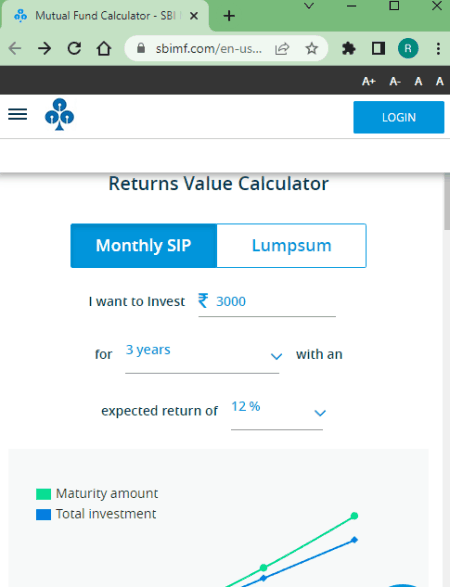Click the investment amount field showing 3000
450x587 pixels.
pos(267,302)
